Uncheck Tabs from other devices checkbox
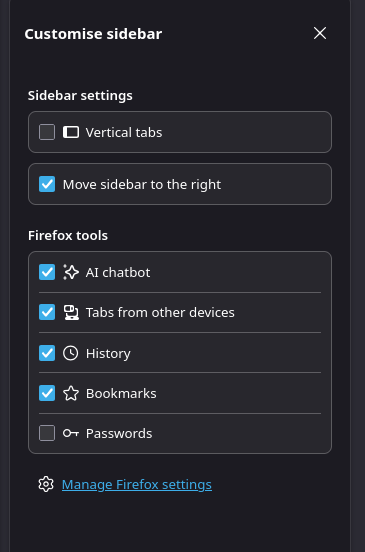Viewport: 365px width, 552px height. click(47, 312)
